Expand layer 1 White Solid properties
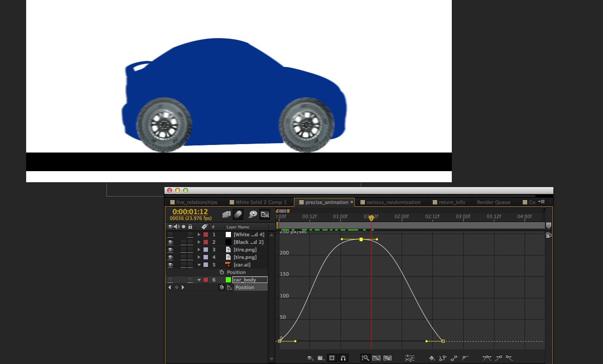 tap(199, 235)
